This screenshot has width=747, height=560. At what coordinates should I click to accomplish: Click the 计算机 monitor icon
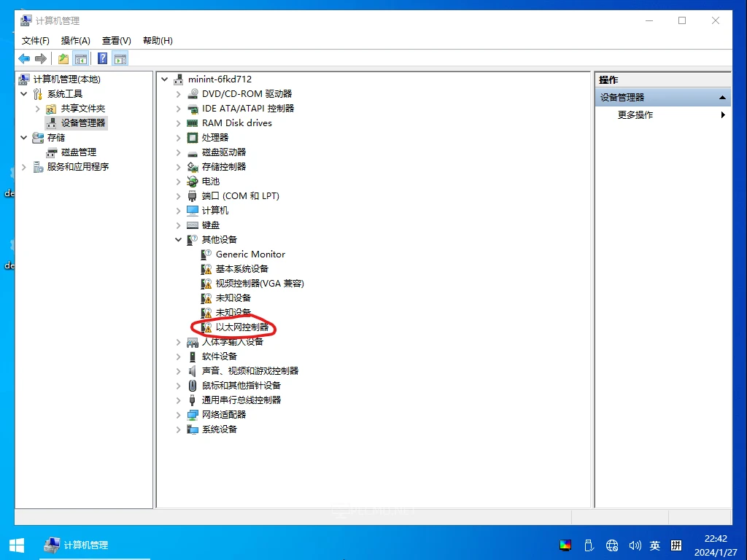click(x=193, y=211)
